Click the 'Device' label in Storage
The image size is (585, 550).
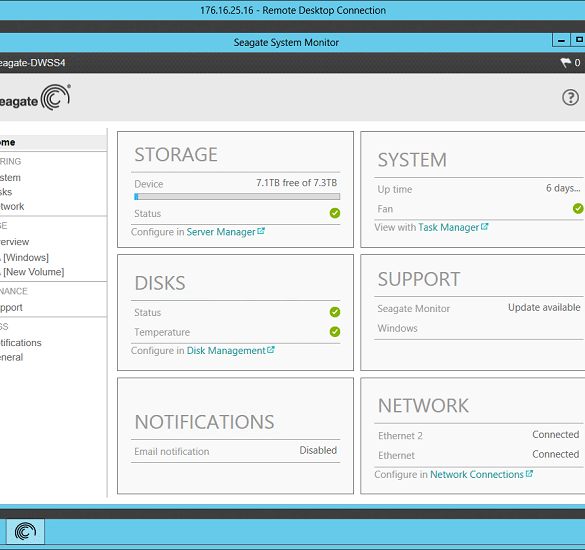[148, 184]
